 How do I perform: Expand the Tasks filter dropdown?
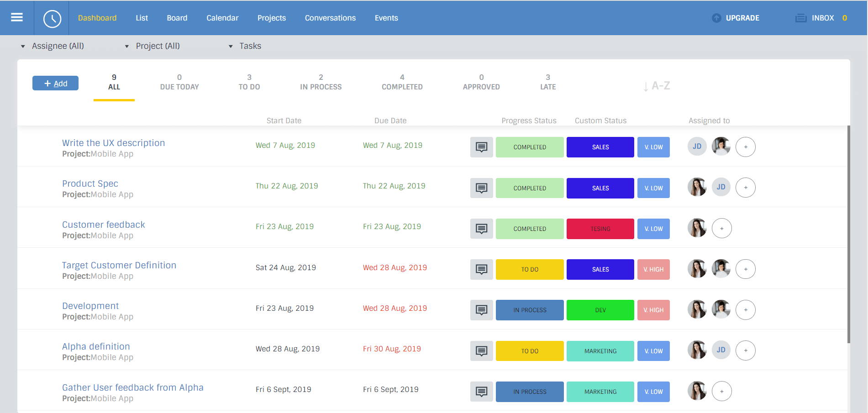click(245, 46)
